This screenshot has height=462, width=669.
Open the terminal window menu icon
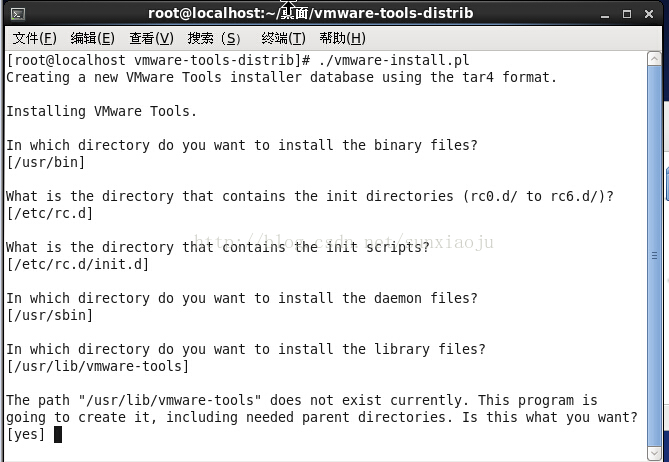point(17,14)
